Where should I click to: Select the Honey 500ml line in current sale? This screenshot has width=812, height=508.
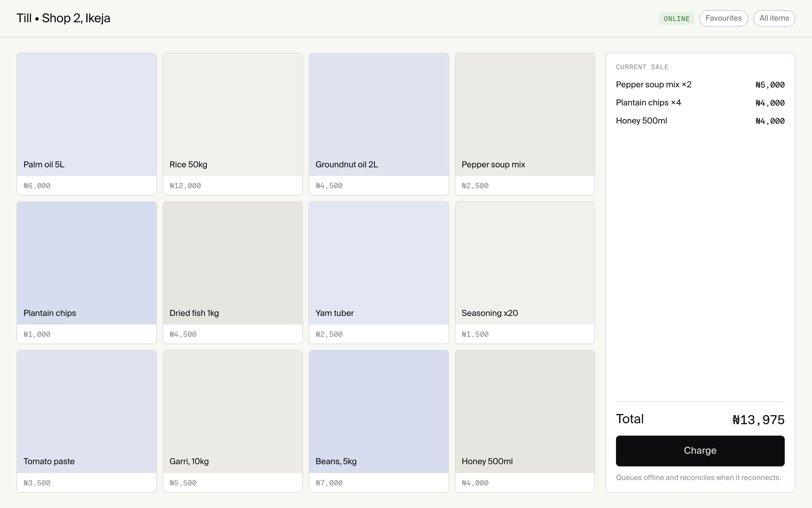pos(700,121)
